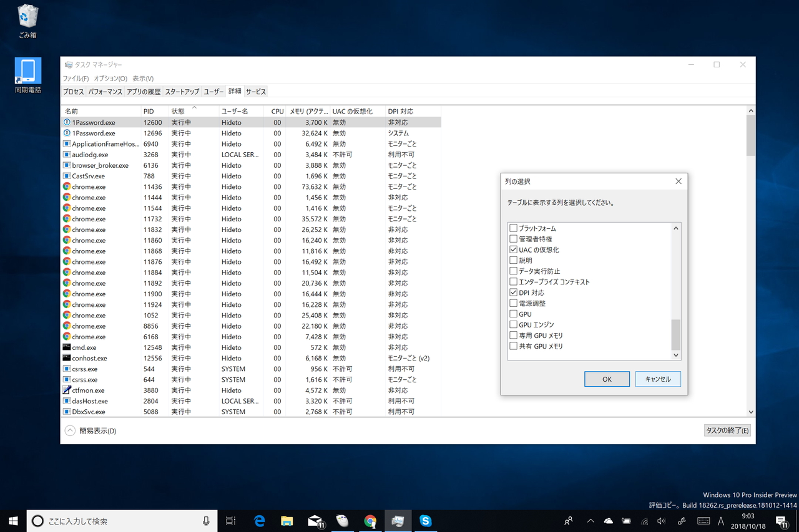The height and width of the screenshot is (532, 799).
Task: Click the search box ここに入力して検索
Action: 122,521
